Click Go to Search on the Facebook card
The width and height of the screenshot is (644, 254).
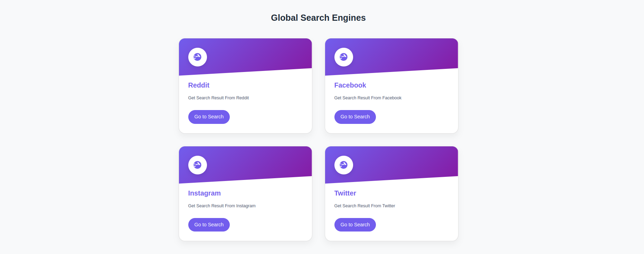point(355,117)
